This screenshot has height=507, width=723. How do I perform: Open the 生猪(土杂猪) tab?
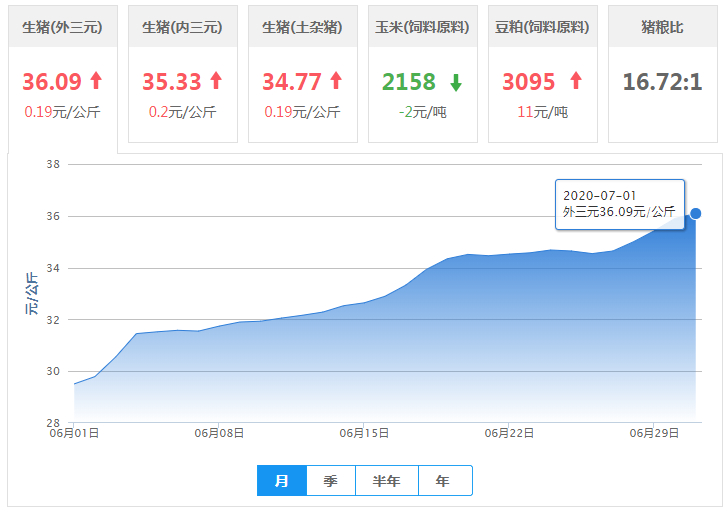(303, 27)
